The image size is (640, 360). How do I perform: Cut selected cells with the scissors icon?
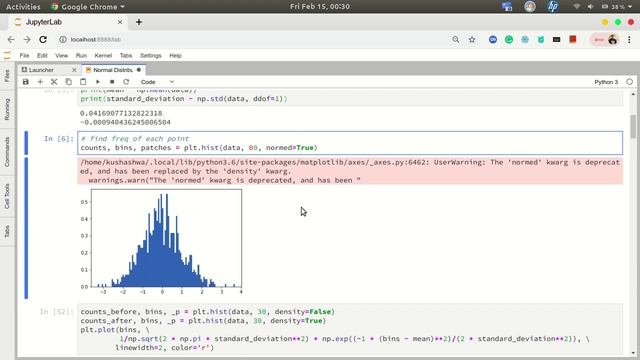click(x=54, y=82)
